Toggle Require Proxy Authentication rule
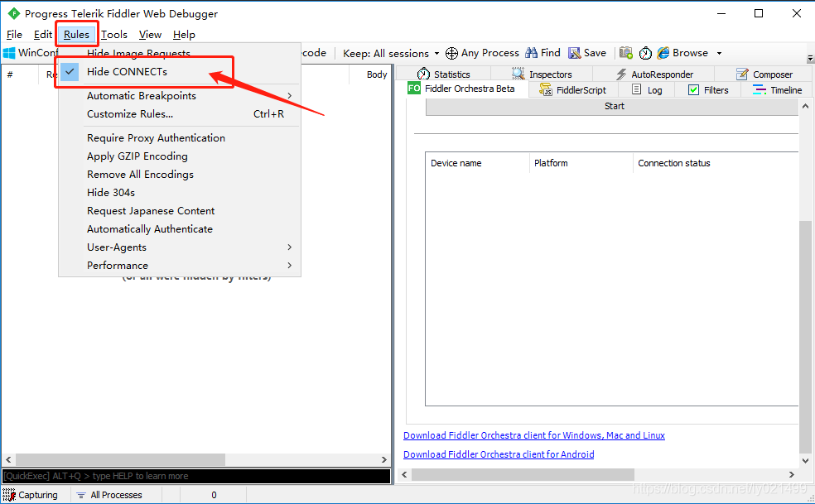The width and height of the screenshot is (815, 504). (x=180, y=137)
